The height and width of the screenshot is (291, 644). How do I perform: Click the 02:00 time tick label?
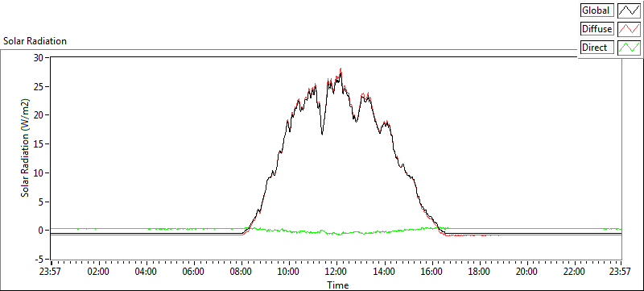click(98, 272)
